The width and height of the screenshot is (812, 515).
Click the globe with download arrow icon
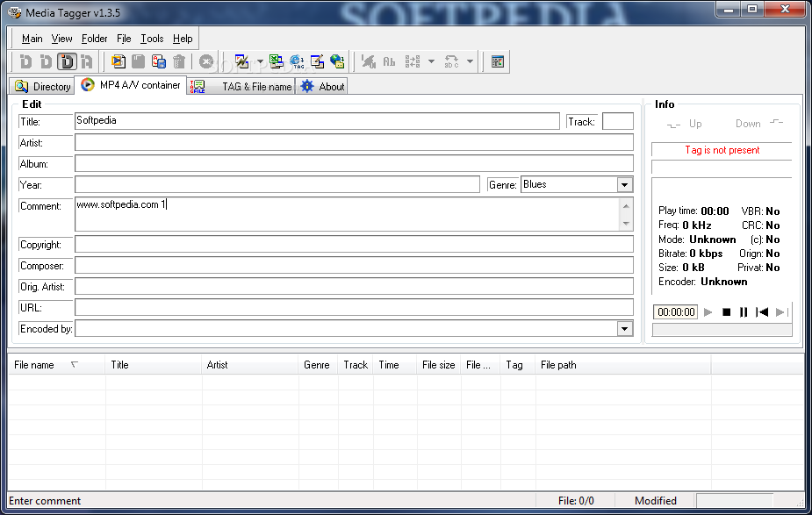[x=337, y=61]
